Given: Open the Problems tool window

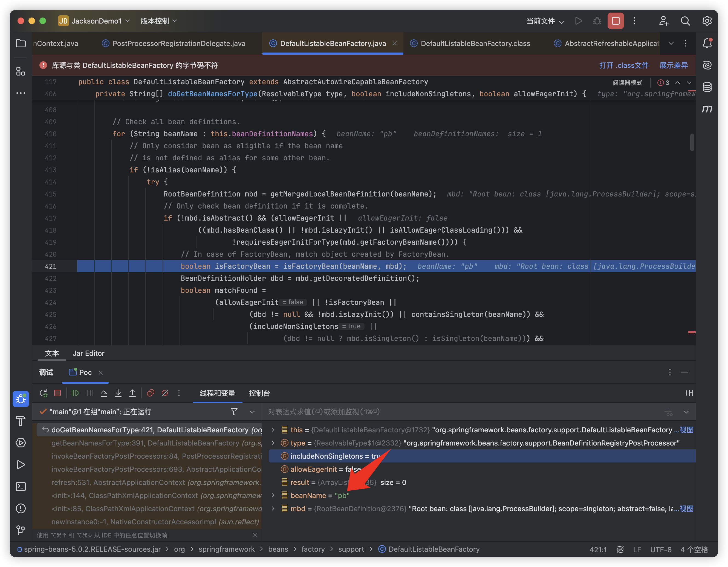Looking at the screenshot, I should click(x=21, y=508).
